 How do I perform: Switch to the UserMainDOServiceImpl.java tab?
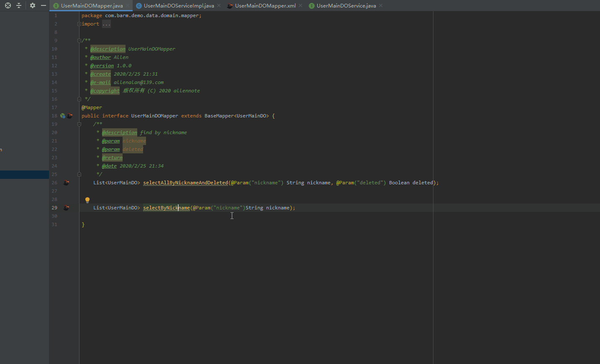(x=179, y=6)
